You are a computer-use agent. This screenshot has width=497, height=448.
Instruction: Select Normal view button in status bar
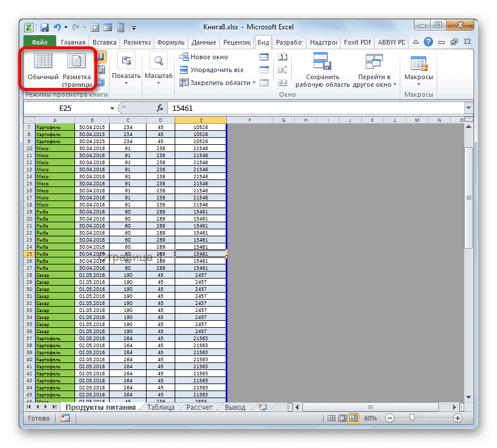tap(332, 418)
